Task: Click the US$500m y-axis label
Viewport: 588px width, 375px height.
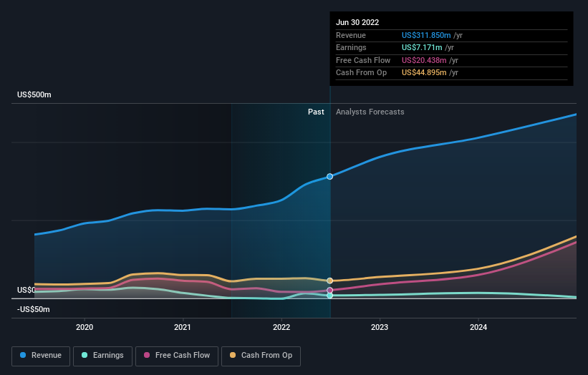Action: click(x=34, y=94)
